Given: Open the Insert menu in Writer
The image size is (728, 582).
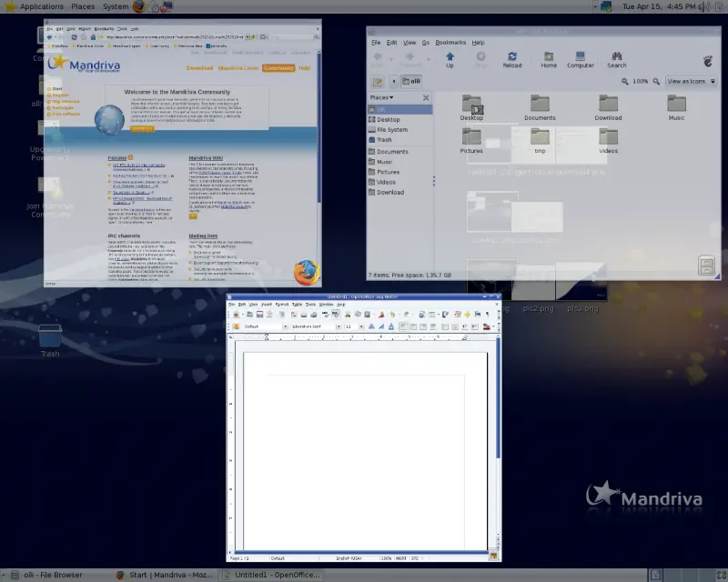Looking at the screenshot, I should 267,305.
